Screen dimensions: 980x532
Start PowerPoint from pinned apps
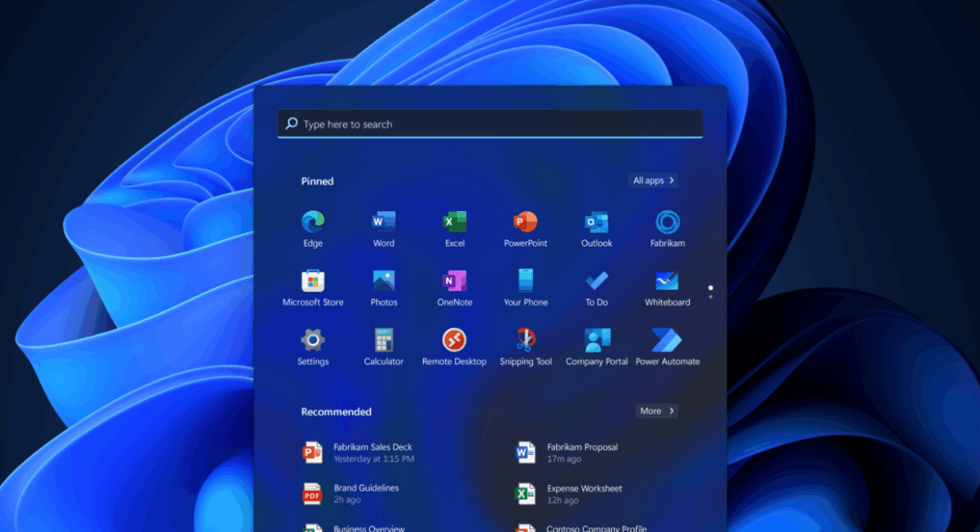[x=525, y=229]
